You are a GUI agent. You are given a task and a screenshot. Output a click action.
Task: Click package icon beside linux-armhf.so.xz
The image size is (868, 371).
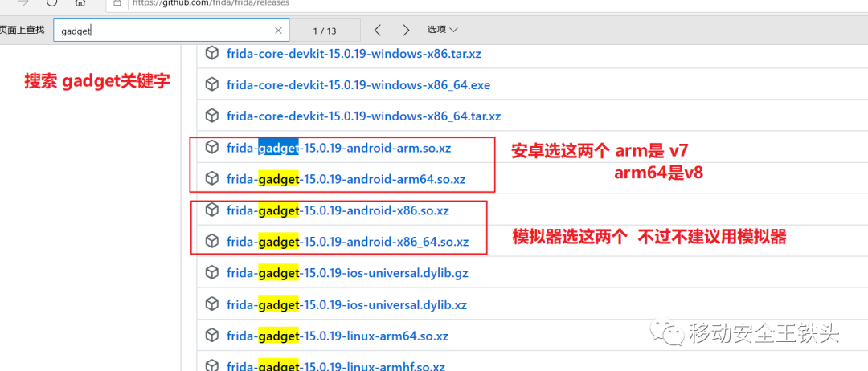(211, 365)
